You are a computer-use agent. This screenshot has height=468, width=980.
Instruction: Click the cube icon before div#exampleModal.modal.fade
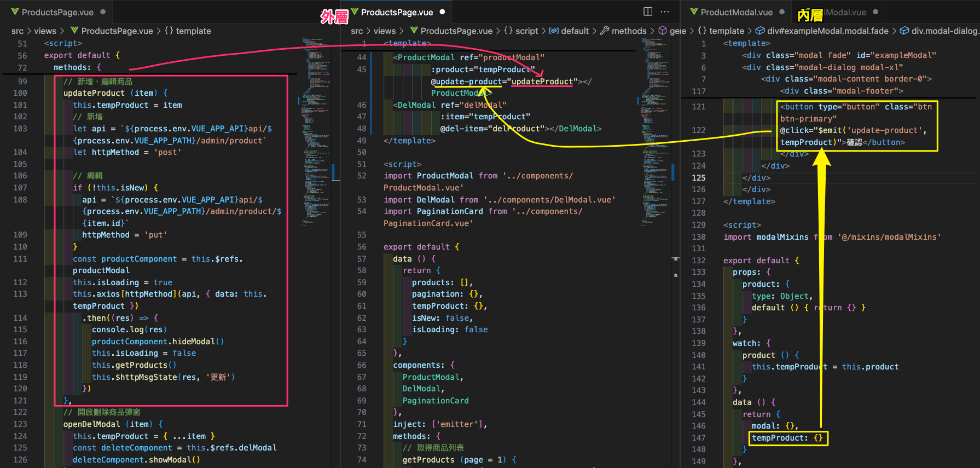pos(760,31)
